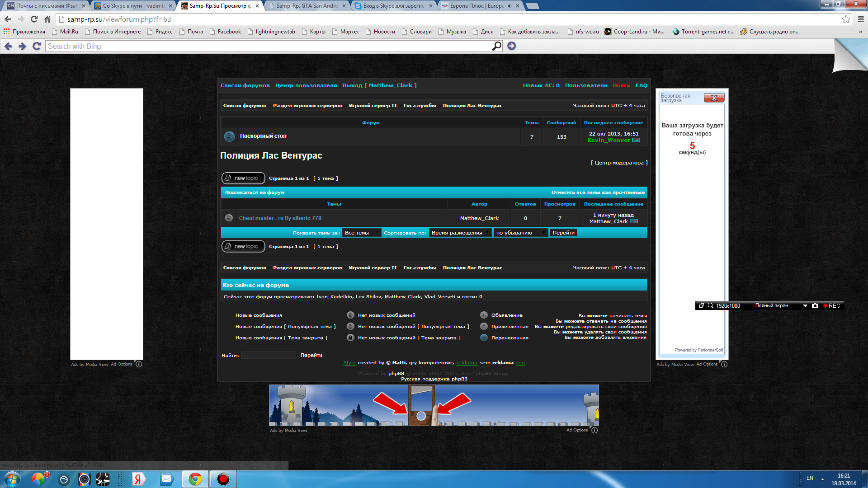
Task: Click the Passport Desk forum icon
Action: [x=229, y=136]
